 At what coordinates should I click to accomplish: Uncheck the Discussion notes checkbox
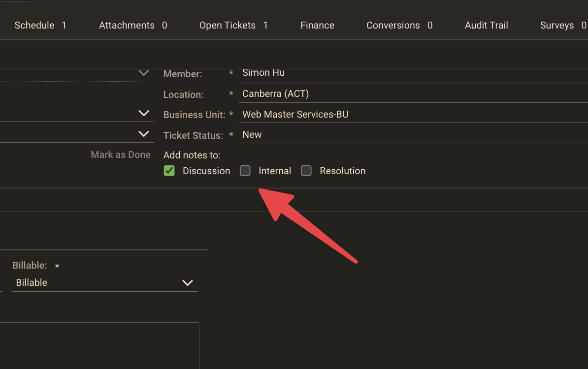[x=169, y=171]
